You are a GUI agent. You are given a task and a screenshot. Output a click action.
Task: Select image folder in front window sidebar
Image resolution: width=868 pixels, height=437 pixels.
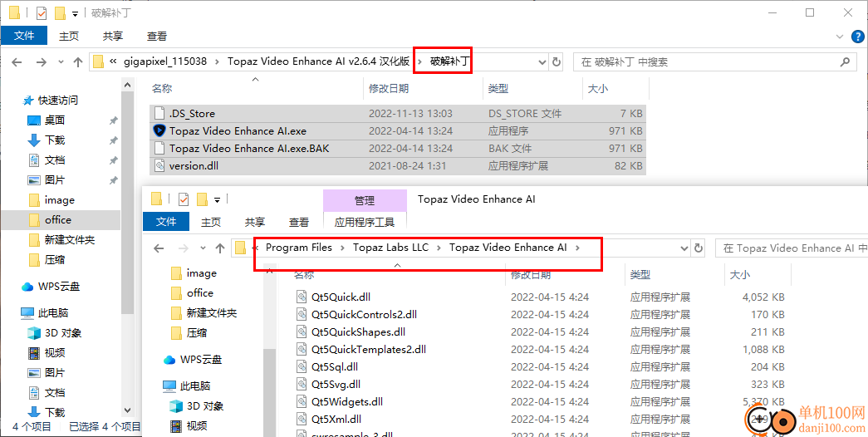(202, 273)
